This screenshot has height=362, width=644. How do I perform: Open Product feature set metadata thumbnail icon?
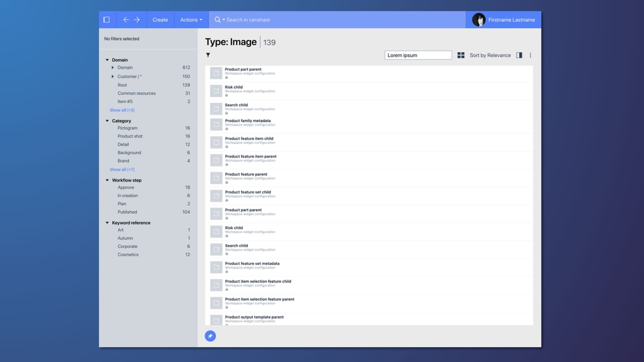216,267
